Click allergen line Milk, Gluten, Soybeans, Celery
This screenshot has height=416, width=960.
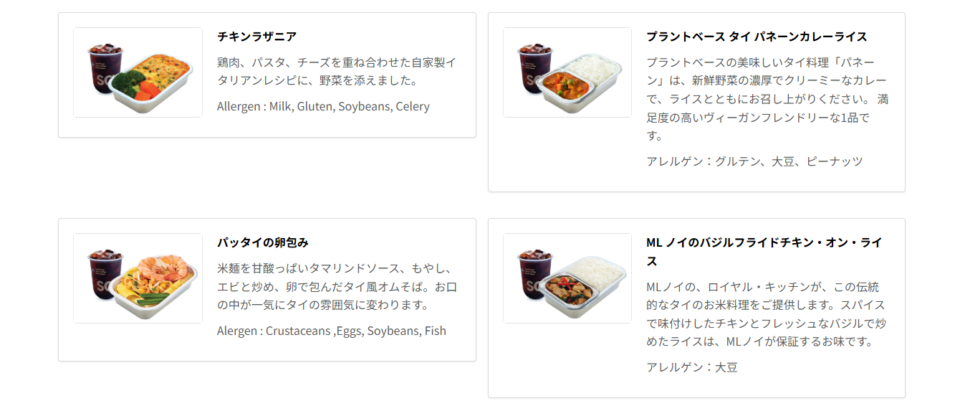(x=323, y=107)
